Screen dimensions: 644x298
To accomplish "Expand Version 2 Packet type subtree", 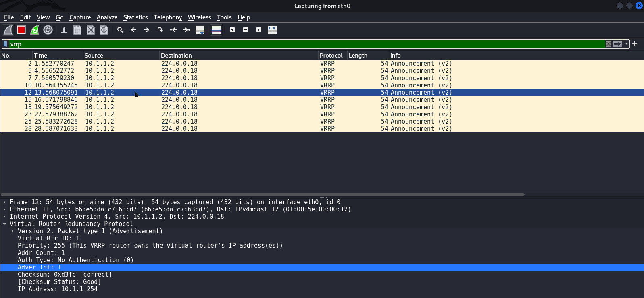I will (13, 231).
